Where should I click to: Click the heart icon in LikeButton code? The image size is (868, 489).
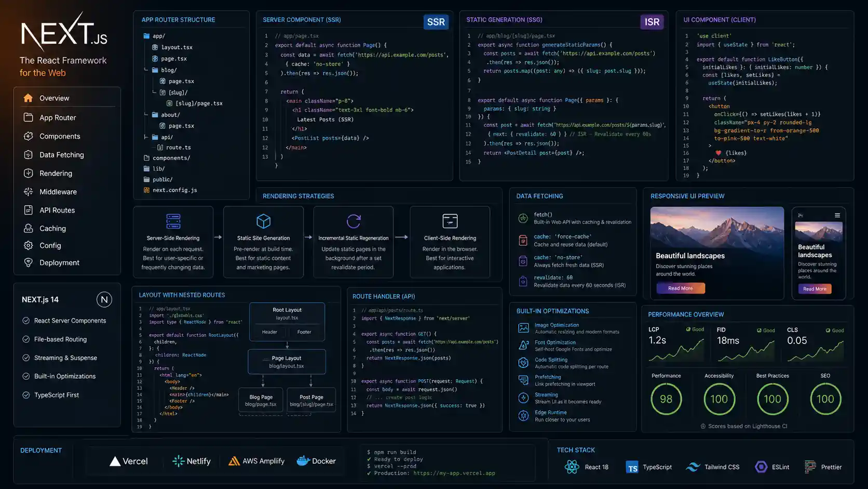point(718,153)
